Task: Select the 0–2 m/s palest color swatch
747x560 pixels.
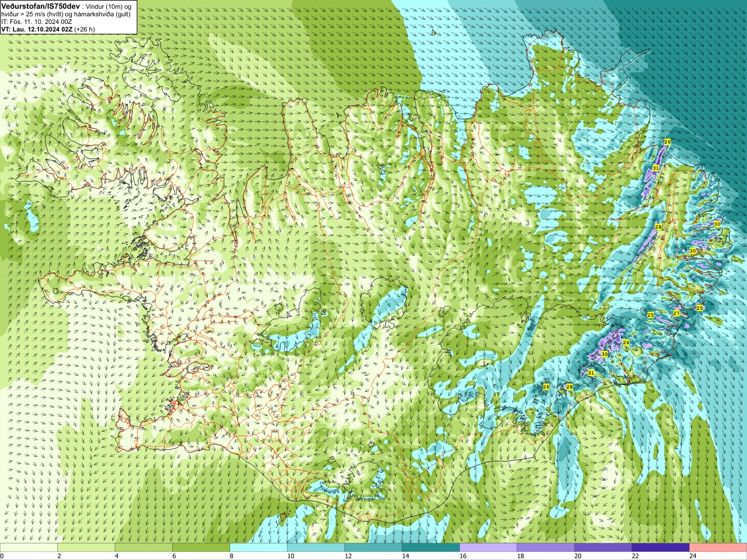Action: coord(29,547)
